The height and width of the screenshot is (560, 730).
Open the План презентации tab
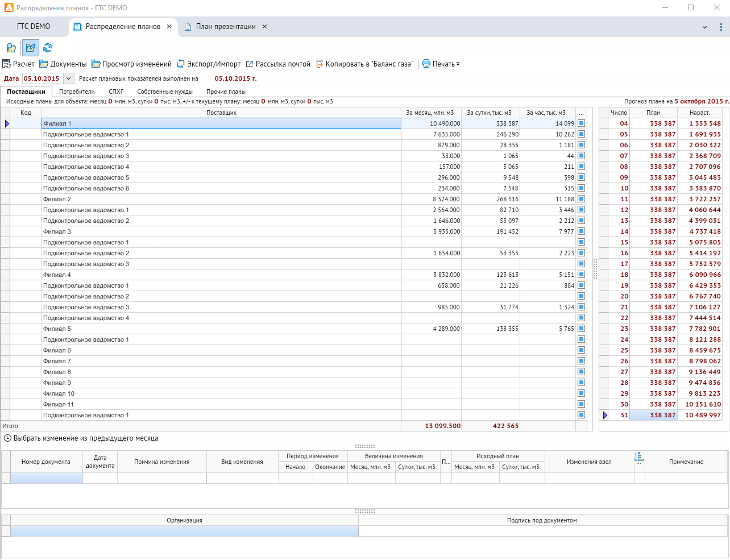click(226, 27)
